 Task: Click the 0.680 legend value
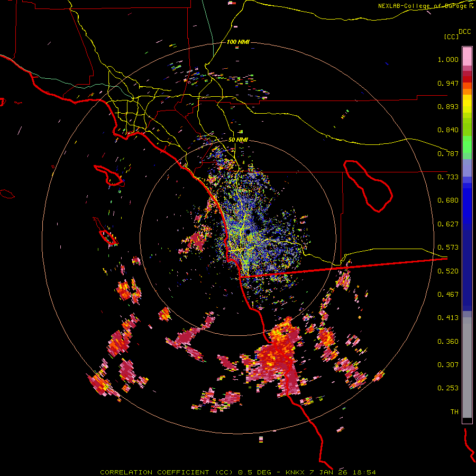point(448,200)
